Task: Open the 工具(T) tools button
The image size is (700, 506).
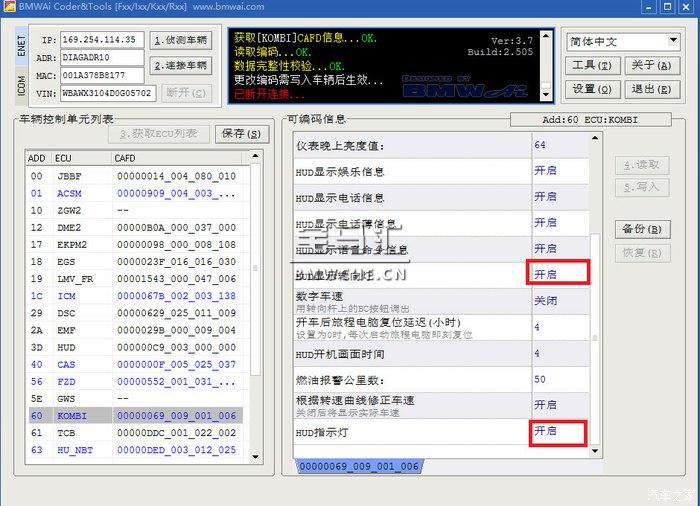Action: (590, 65)
